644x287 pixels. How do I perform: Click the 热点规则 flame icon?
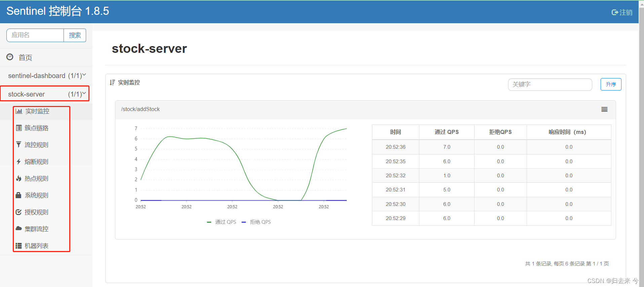[18, 178]
